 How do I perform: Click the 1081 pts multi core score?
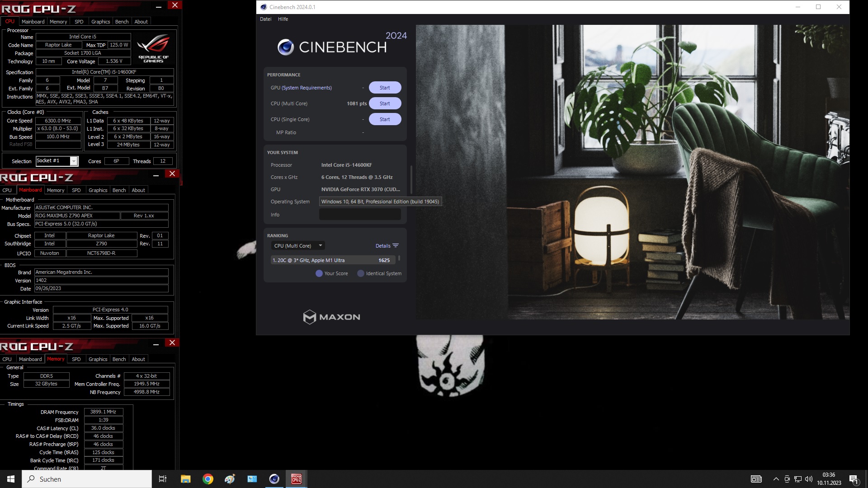tap(357, 103)
